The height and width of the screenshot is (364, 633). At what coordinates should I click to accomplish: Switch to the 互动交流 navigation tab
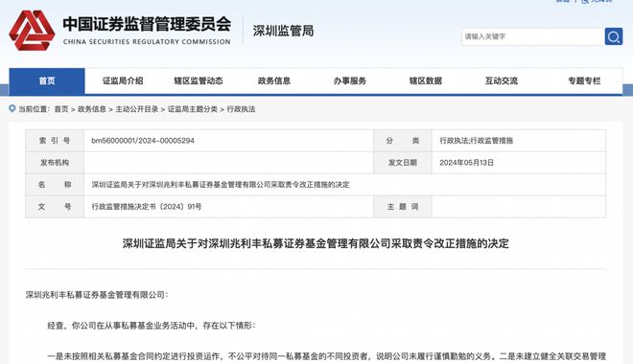pos(501,81)
